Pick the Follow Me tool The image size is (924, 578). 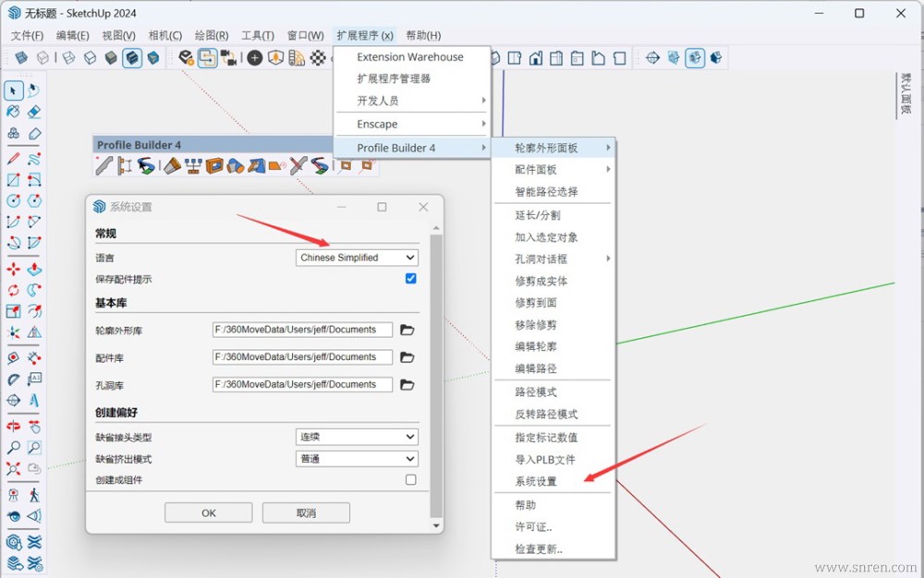[34, 290]
